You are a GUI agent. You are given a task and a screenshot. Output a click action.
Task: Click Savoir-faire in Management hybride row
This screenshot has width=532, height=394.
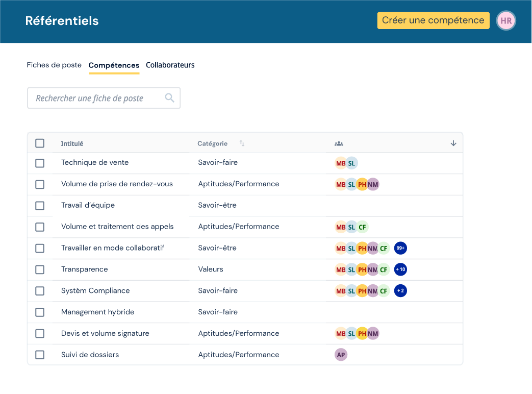pyautogui.click(x=218, y=312)
